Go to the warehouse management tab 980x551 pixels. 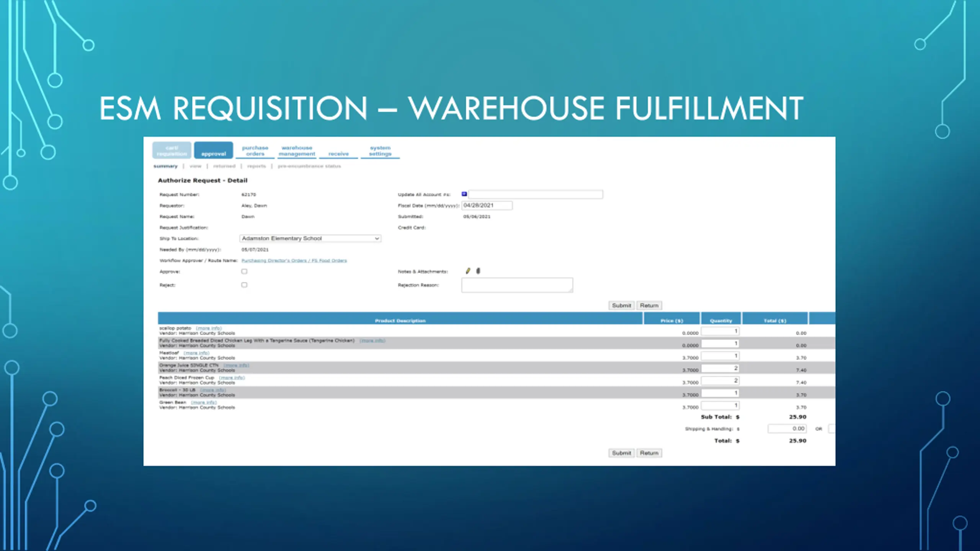[x=297, y=150]
